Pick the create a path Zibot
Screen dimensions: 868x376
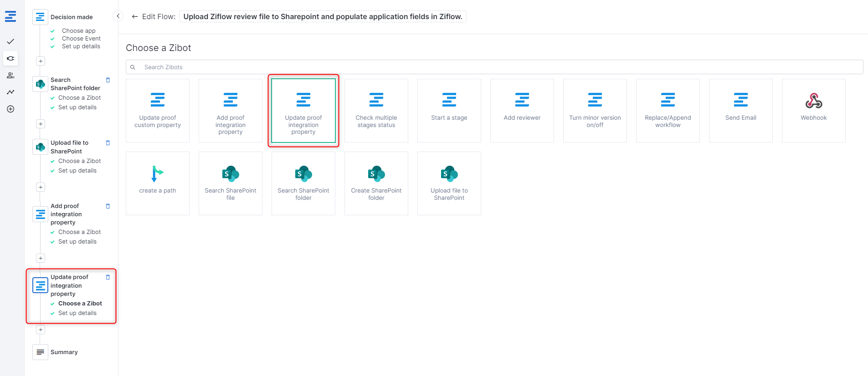pyautogui.click(x=157, y=183)
